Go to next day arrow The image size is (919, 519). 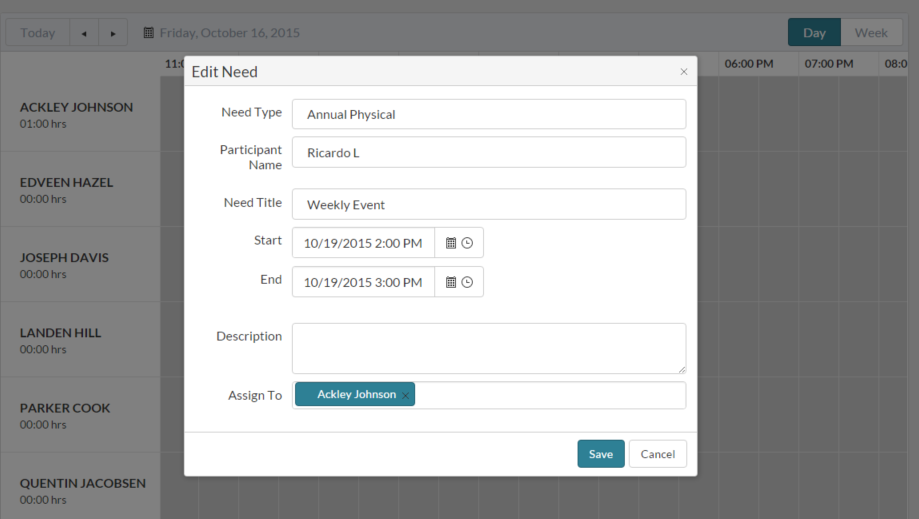113,33
